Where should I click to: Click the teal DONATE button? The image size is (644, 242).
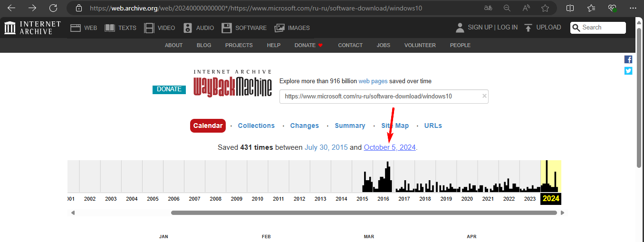169,89
